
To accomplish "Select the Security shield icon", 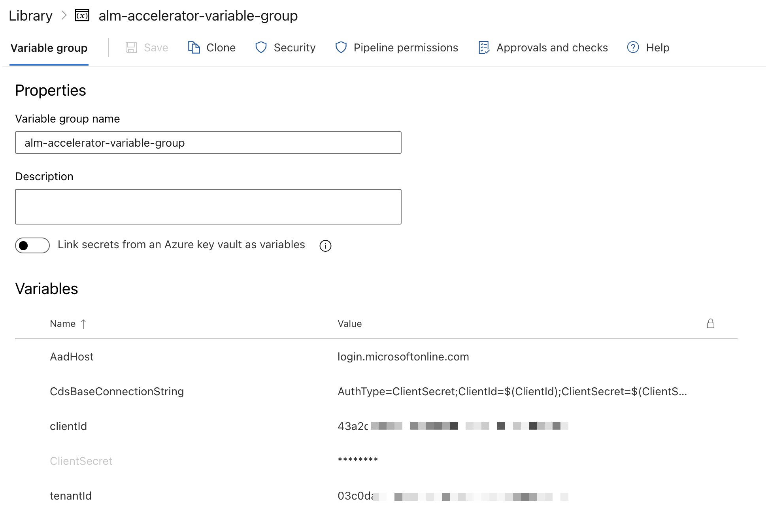I will [x=261, y=47].
